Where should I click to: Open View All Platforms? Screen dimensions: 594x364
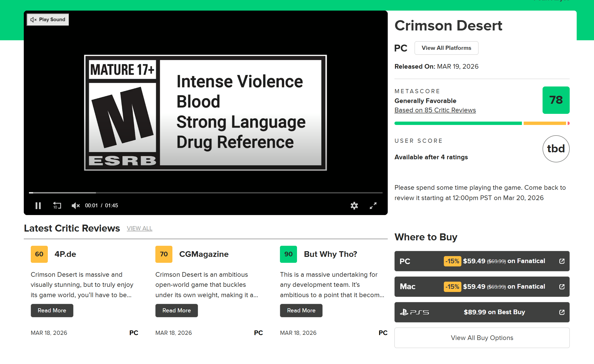tap(446, 48)
